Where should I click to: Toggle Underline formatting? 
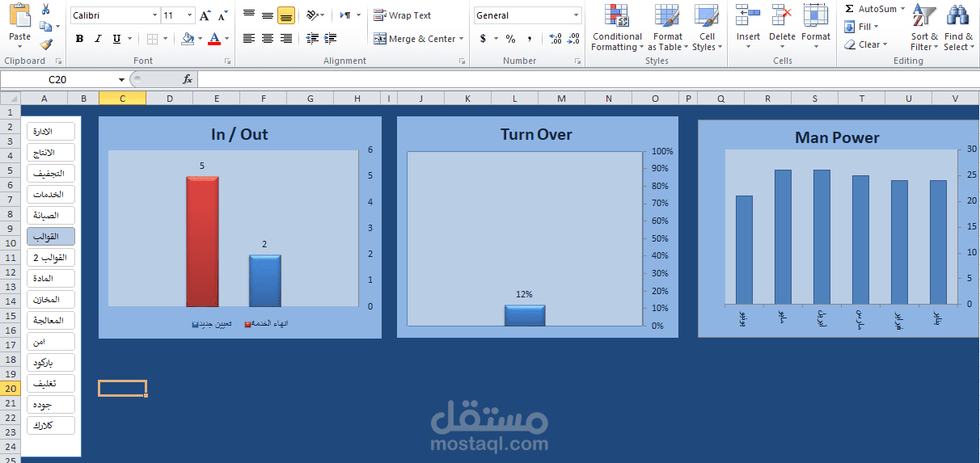[x=117, y=39]
